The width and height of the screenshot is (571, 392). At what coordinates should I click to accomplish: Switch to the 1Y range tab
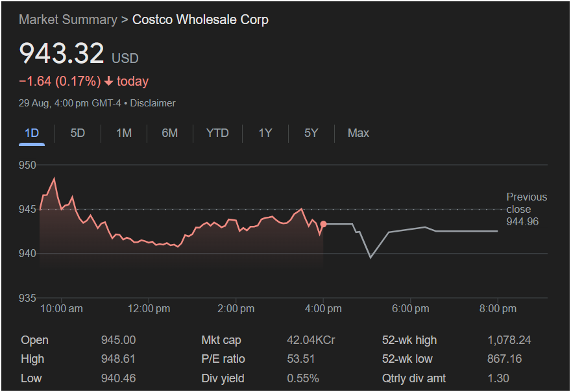[265, 133]
